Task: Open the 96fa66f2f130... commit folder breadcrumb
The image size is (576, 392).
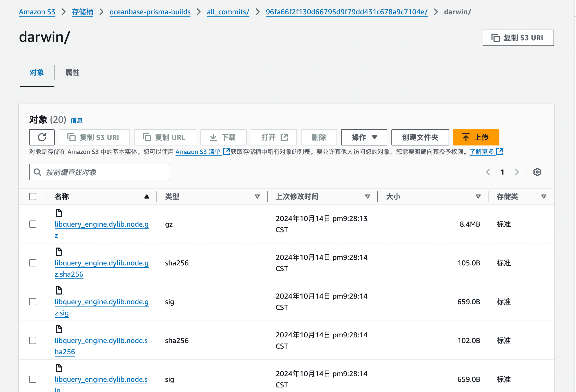Action: [x=346, y=12]
